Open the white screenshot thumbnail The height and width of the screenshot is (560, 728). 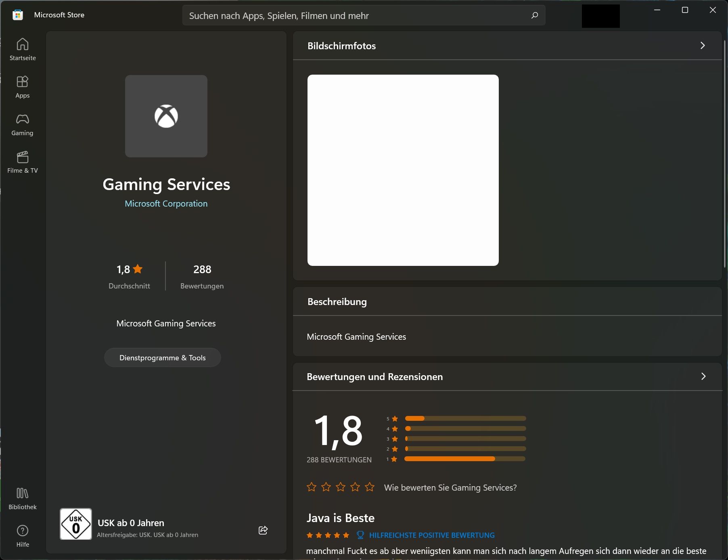point(403,170)
